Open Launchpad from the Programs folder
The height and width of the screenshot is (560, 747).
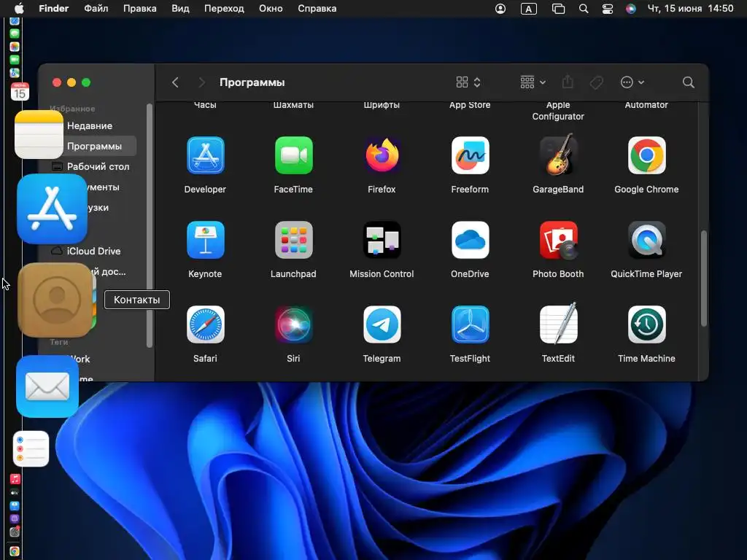pos(293,240)
